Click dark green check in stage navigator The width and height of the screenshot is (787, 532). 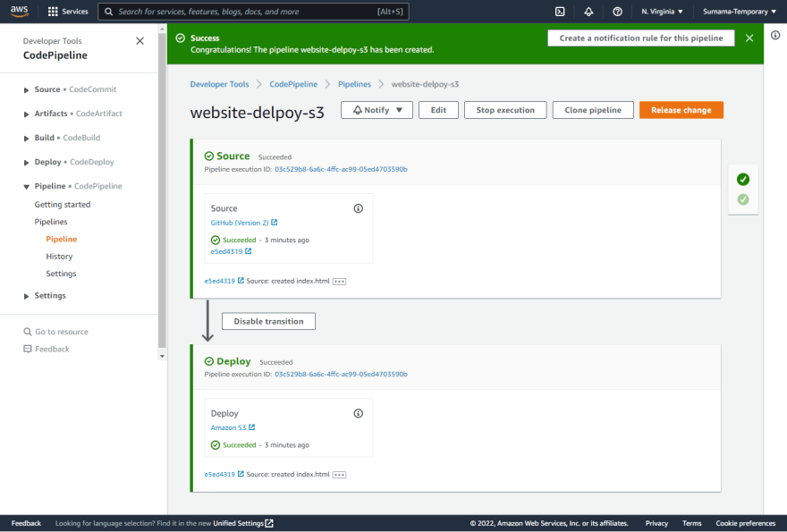pos(743,179)
